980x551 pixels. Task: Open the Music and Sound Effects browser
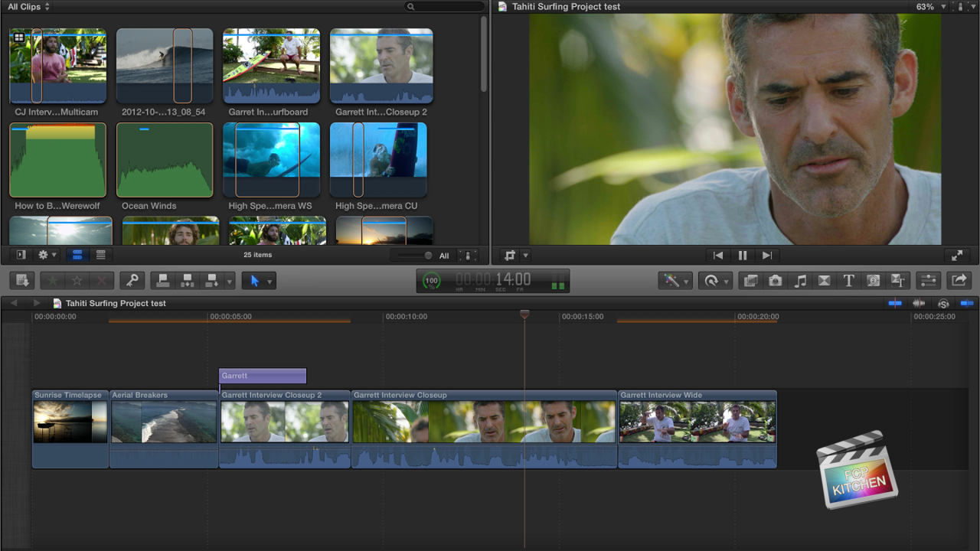coord(800,280)
